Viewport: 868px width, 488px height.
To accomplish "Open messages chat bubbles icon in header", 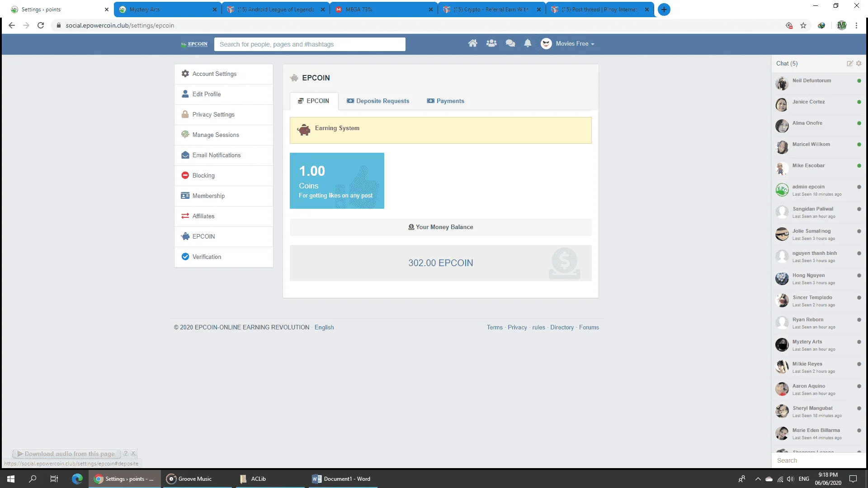I will [x=510, y=43].
